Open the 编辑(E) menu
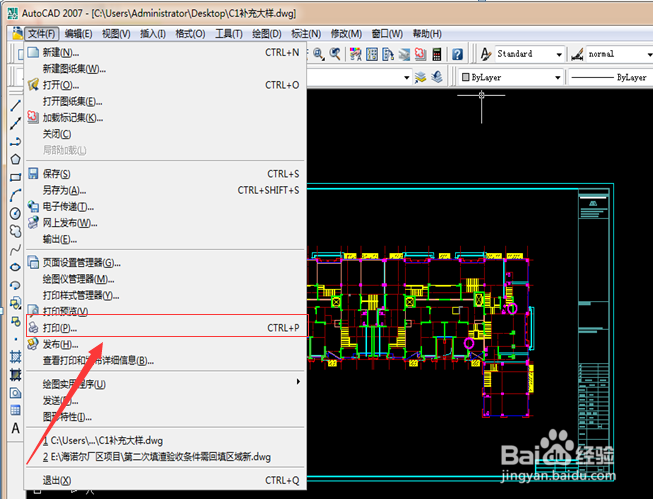The image size is (653, 499). click(x=78, y=34)
